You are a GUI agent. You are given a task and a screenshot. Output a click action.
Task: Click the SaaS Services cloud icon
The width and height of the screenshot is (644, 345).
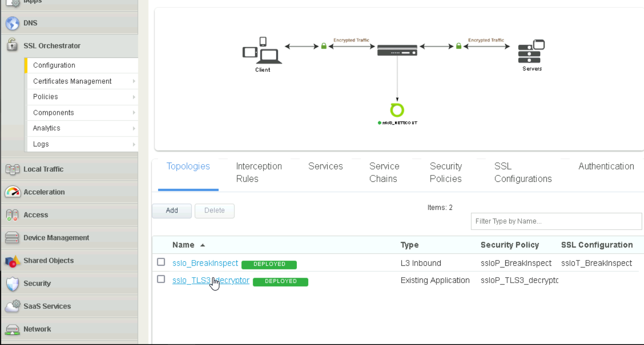pos(12,306)
